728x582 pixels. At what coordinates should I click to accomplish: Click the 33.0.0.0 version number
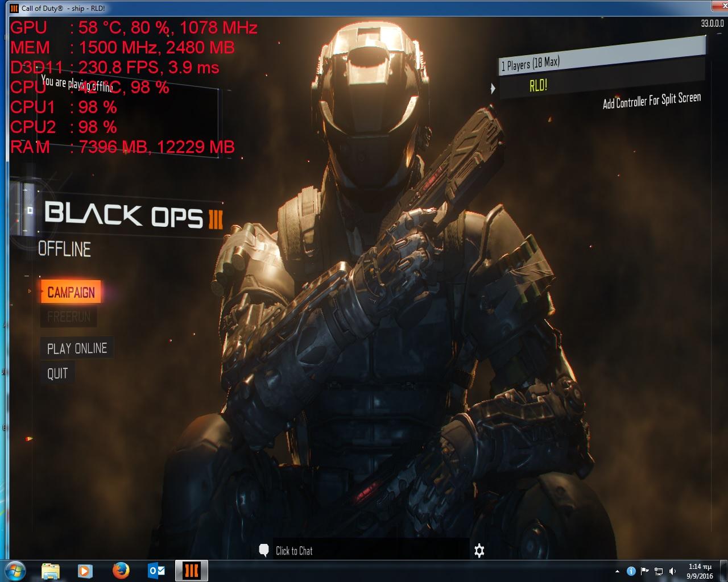coord(712,23)
